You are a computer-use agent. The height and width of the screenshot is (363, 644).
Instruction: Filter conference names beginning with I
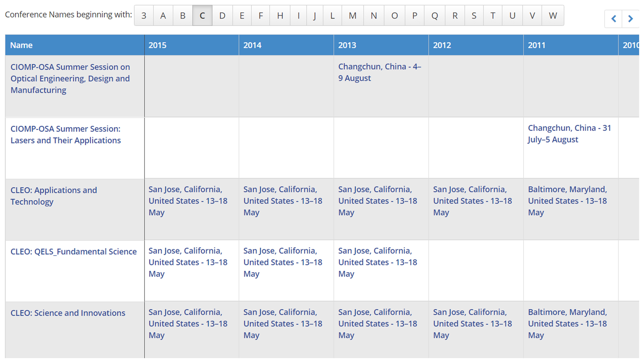[x=298, y=15]
